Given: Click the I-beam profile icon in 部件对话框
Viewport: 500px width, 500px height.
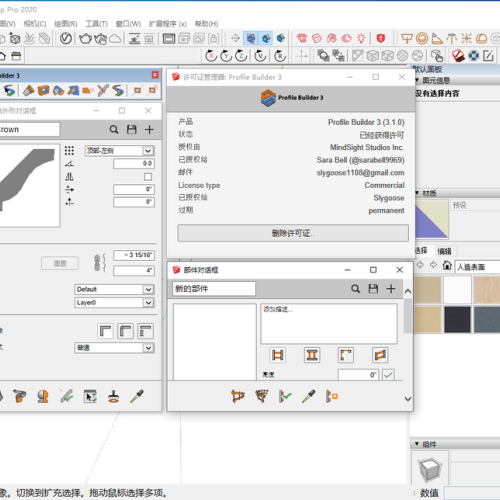Looking at the screenshot, I should [312, 355].
